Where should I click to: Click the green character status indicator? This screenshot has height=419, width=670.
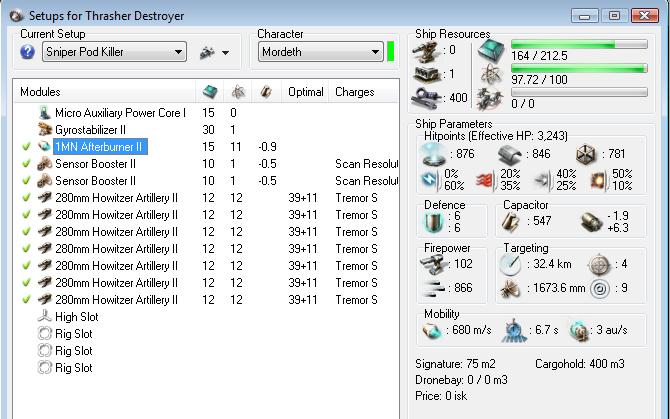[x=391, y=52]
